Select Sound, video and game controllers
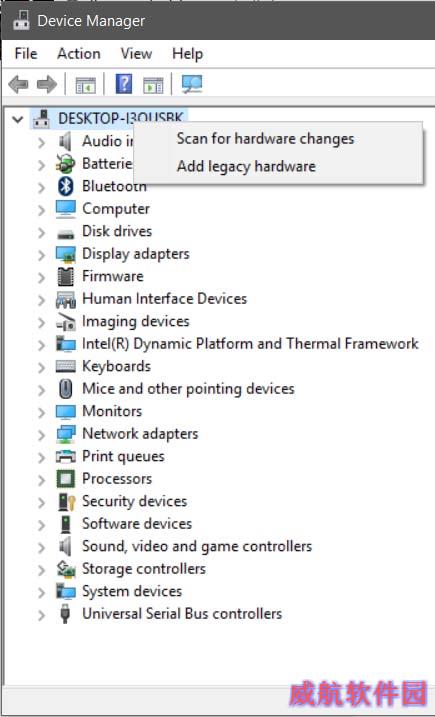435x717 pixels. coord(197,546)
